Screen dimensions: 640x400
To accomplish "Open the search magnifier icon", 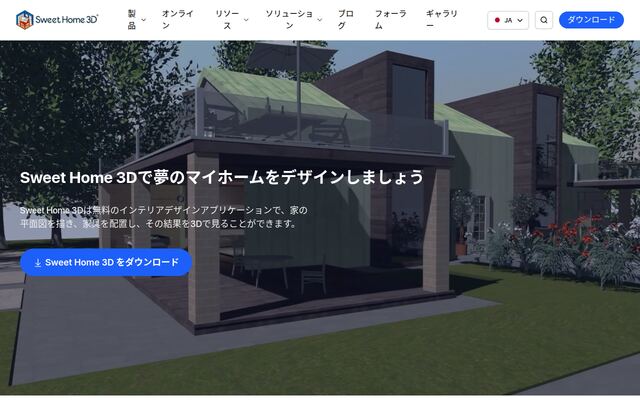I will [544, 20].
